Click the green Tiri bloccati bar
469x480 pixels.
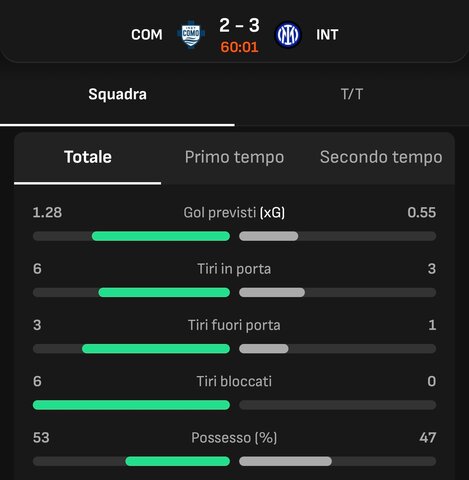131,405
